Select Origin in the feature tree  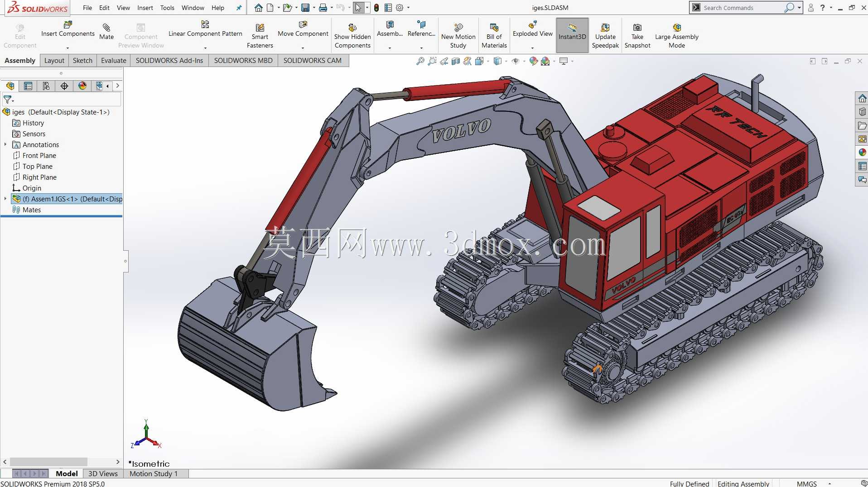click(32, 188)
